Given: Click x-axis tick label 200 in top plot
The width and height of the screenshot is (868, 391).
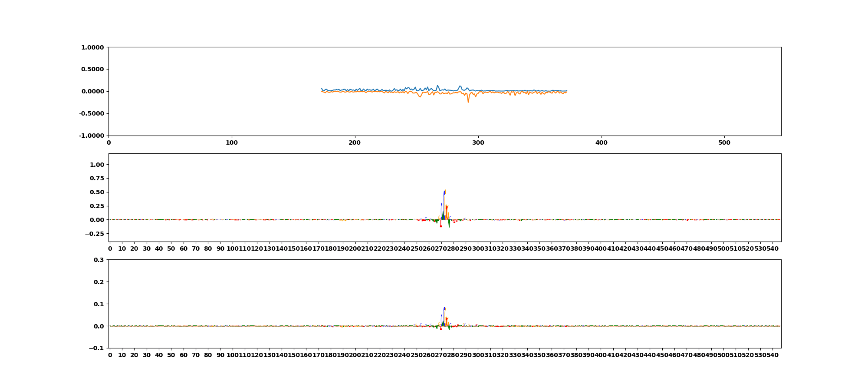Looking at the screenshot, I should [355, 143].
